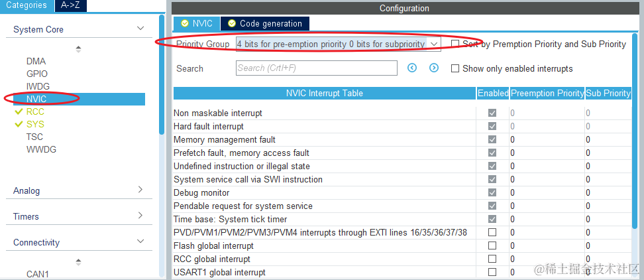Enable Flash global interrupt checkbox
644x280 pixels.
(492, 245)
